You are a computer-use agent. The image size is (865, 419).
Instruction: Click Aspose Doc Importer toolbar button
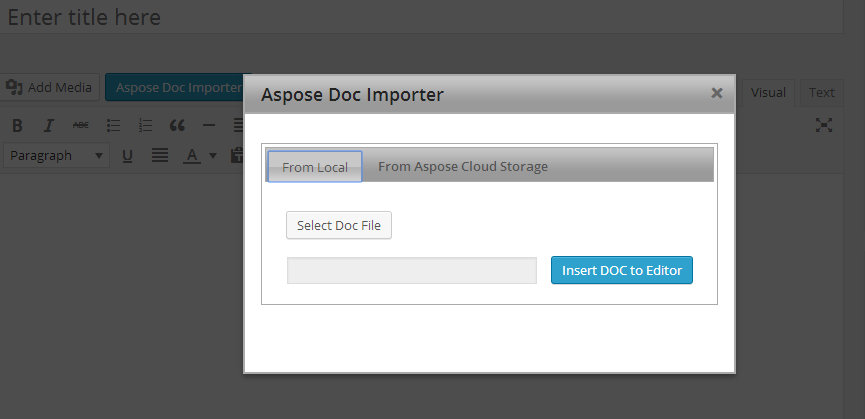coord(174,87)
